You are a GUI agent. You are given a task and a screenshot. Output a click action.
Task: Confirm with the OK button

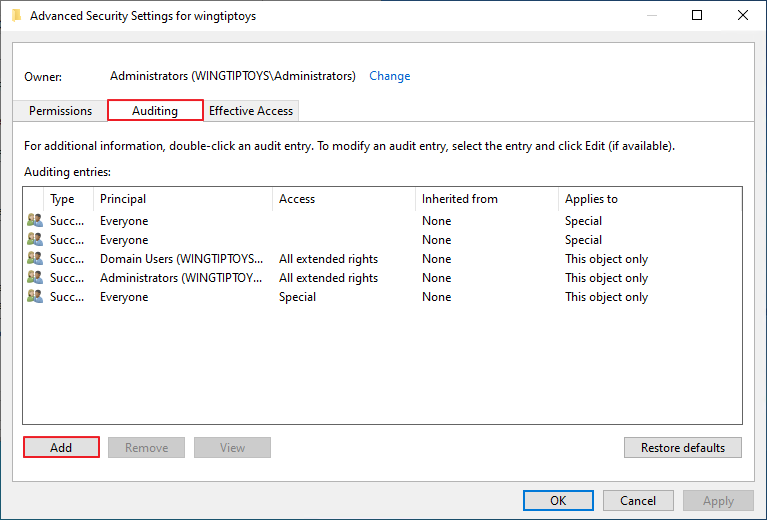pyautogui.click(x=558, y=500)
